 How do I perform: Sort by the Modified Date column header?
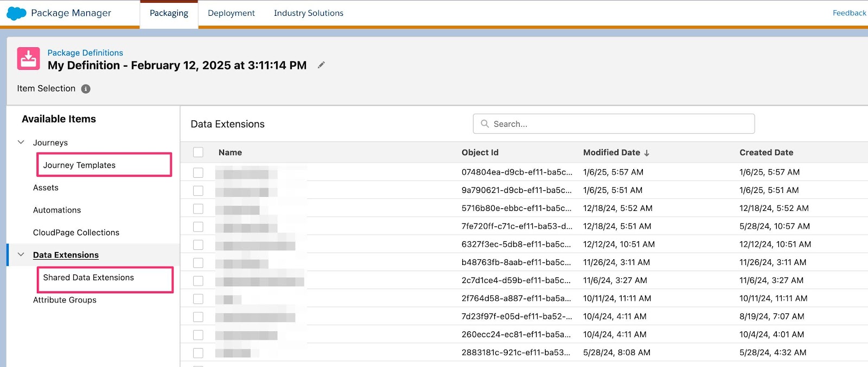point(611,152)
